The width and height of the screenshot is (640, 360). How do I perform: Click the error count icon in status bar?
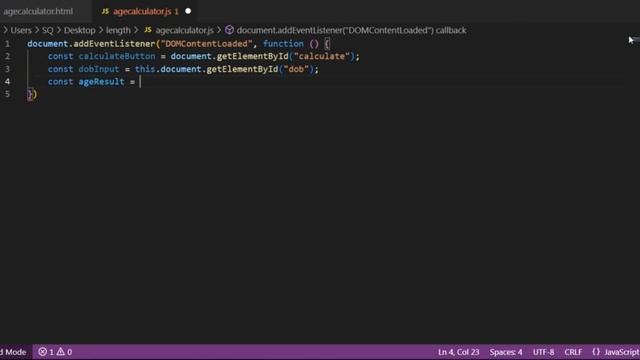click(x=42, y=352)
